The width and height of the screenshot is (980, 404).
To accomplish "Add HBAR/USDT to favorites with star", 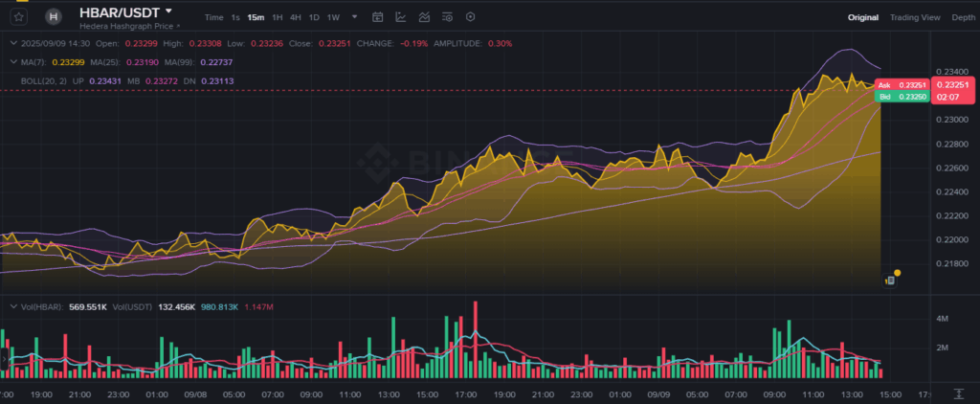I will (19, 16).
